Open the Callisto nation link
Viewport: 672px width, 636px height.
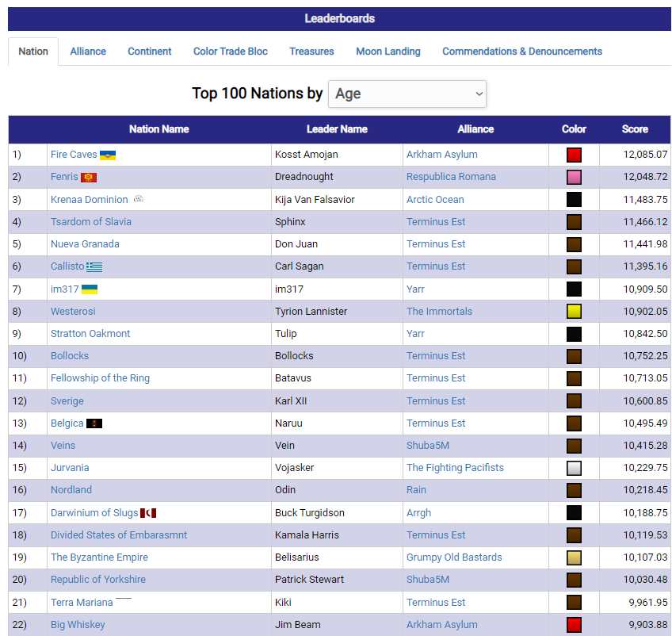(67, 266)
